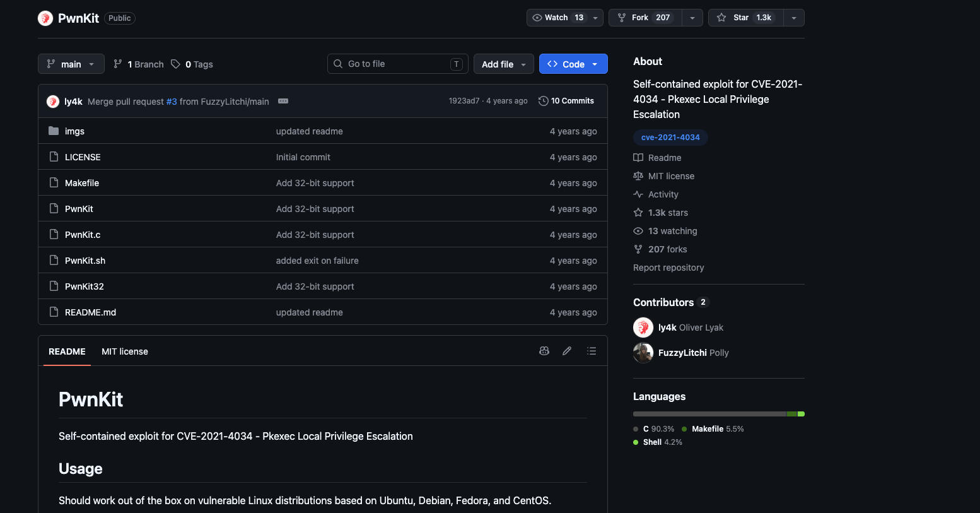Open the README.md file
The width and height of the screenshot is (980, 513).
point(90,312)
